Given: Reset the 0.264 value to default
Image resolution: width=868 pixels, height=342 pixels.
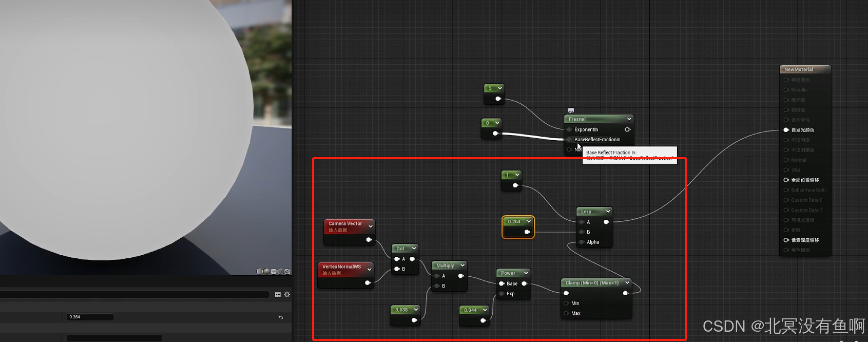Looking at the screenshot, I should pos(281,317).
